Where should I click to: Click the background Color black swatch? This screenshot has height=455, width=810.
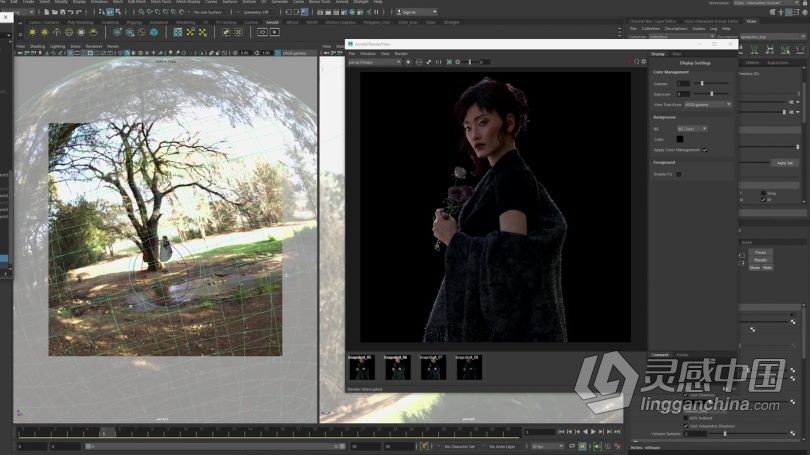680,139
